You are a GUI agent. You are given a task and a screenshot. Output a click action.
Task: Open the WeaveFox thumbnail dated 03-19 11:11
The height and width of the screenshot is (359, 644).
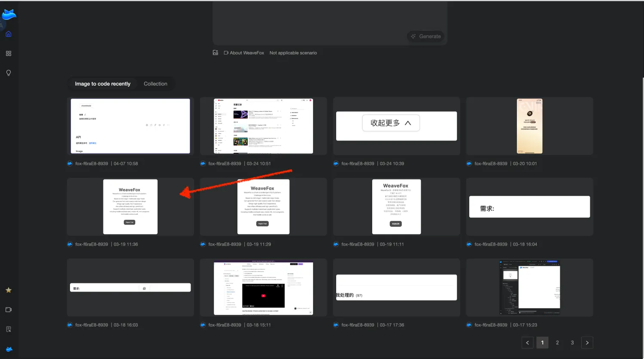click(x=397, y=207)
